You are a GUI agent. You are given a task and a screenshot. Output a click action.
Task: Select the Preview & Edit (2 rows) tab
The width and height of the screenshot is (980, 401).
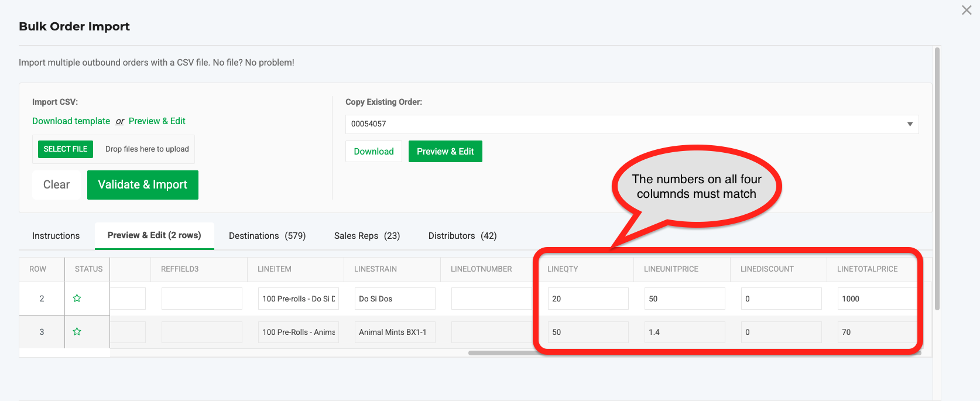154,235
